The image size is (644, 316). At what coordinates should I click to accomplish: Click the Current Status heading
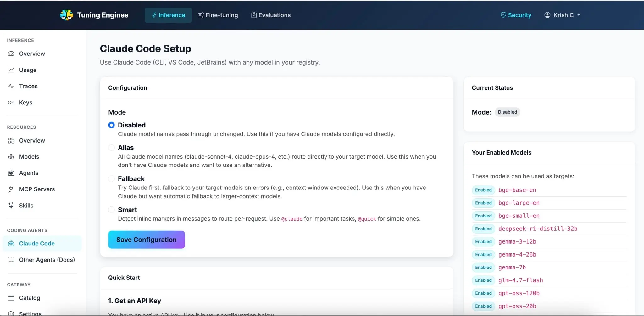pos(492,88)
